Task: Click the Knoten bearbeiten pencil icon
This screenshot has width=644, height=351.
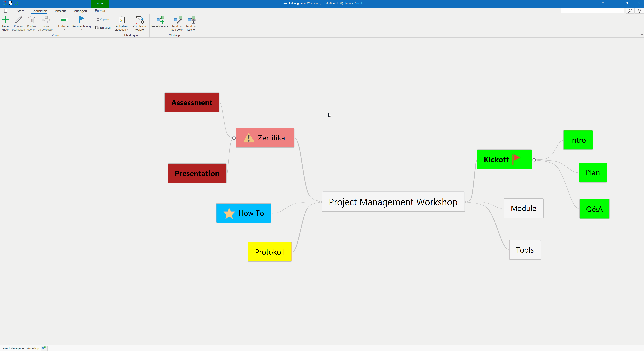Action: coord(18,20)
